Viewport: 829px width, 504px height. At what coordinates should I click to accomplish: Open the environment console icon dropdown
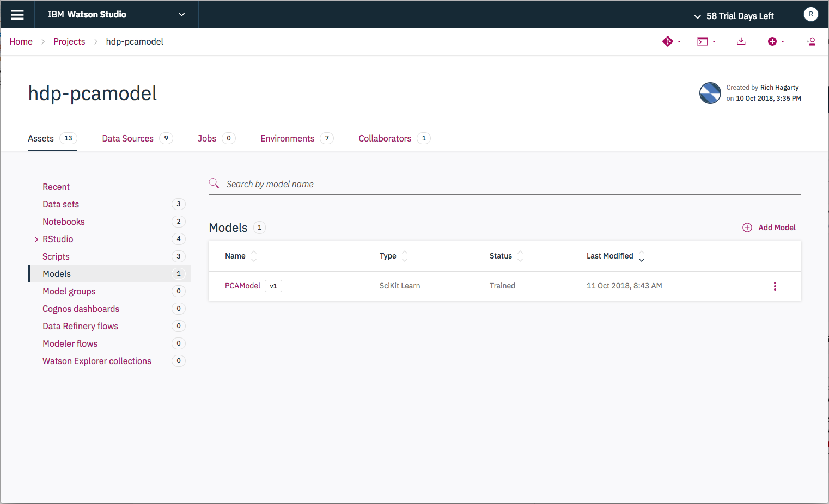(x=706, y=41)
